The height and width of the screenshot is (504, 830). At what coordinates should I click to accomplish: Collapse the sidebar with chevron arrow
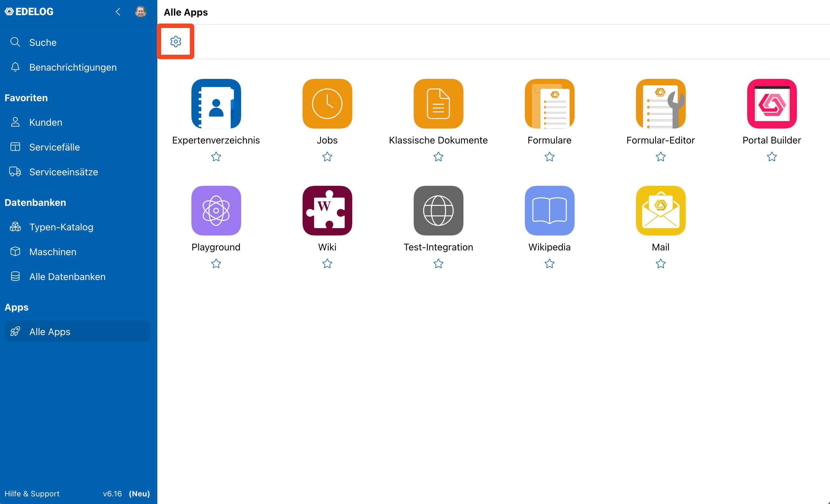tap(118, 12)
